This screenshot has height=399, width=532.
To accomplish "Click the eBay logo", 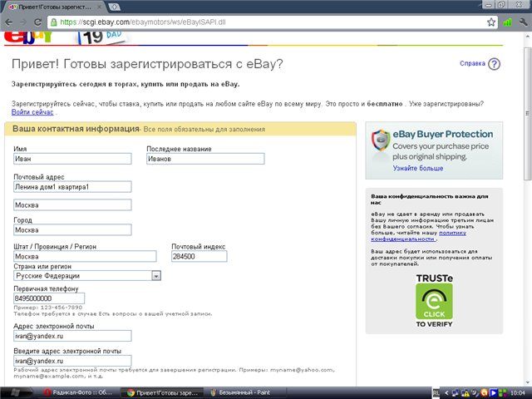I will (x=28, y=37).
